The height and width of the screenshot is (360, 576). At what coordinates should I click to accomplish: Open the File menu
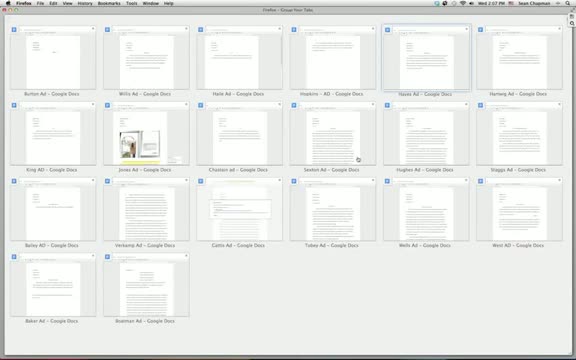40,3
